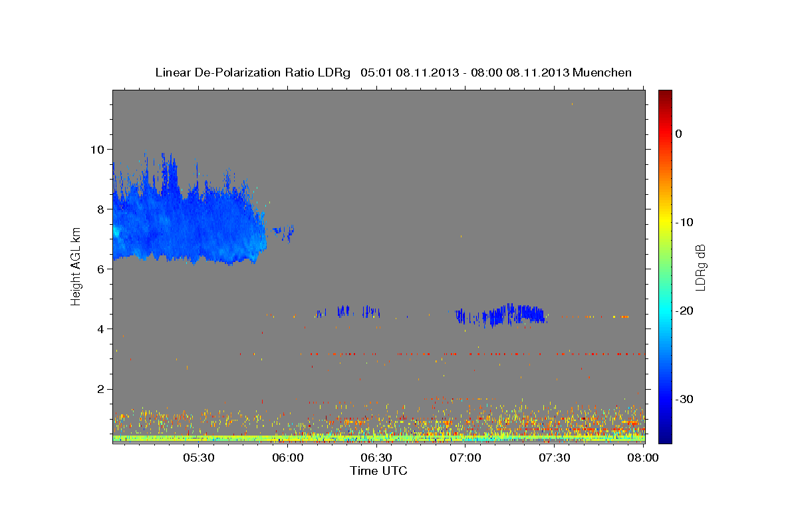Click the height tick label 2

(102, 388)
